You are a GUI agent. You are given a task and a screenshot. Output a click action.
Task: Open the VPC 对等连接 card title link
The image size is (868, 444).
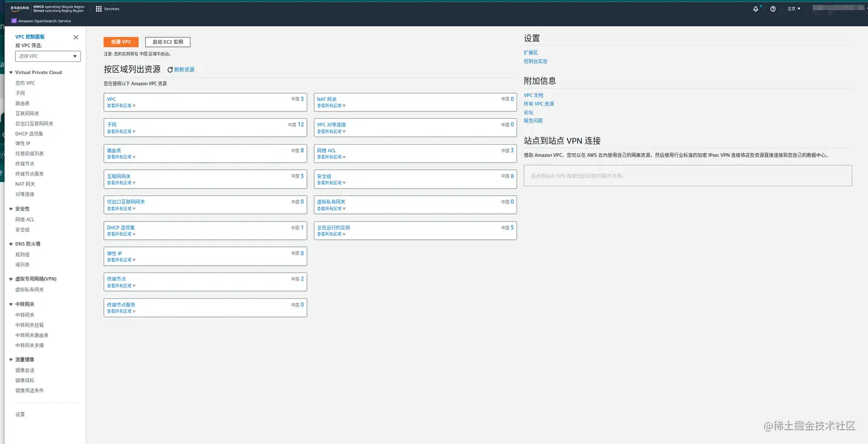pyautogui.click(x=332, y=124)
